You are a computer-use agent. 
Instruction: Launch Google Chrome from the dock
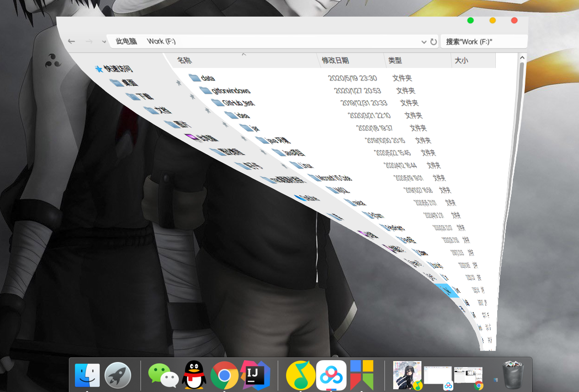(x=225, y=375)
